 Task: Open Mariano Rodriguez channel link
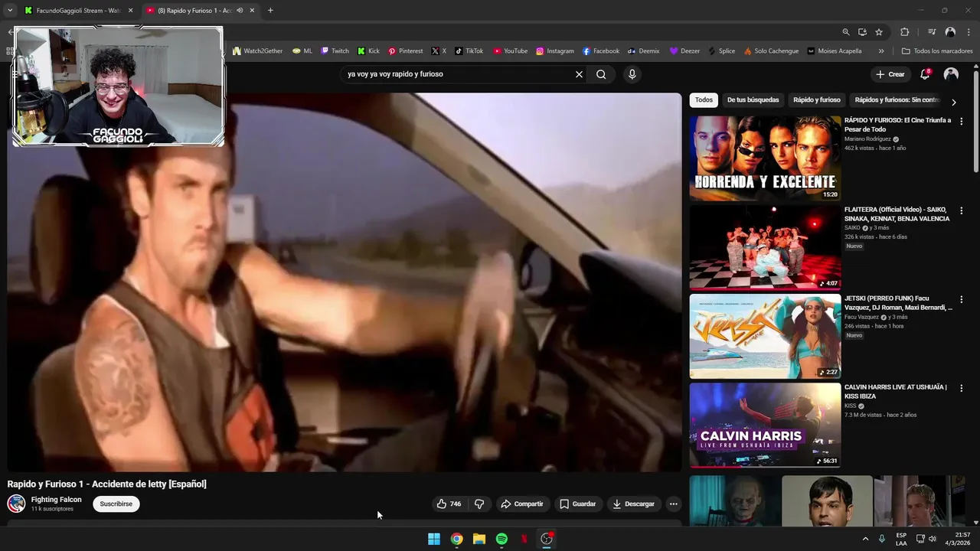click(x=867, y=139)
